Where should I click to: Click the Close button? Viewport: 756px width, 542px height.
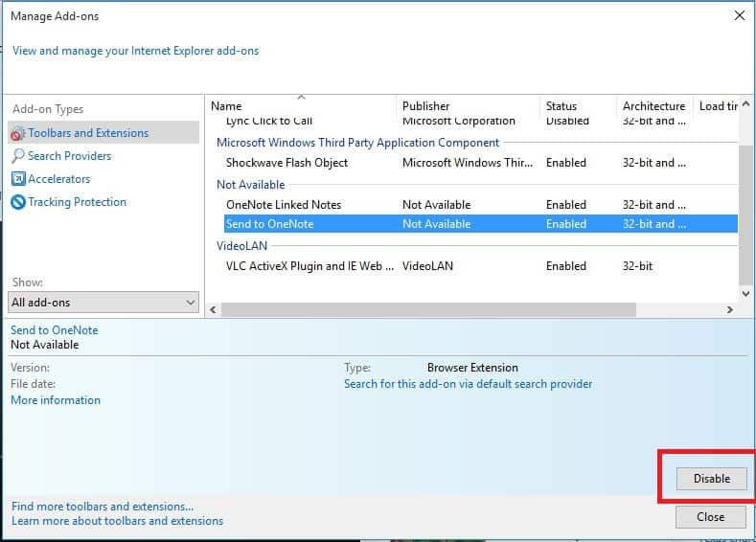click(x=711, y=517)
